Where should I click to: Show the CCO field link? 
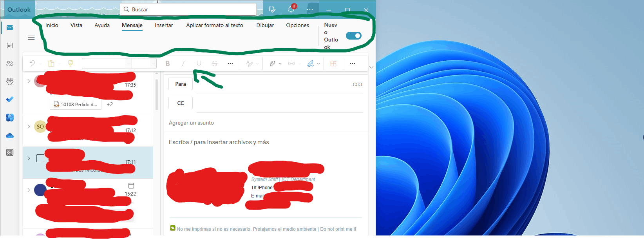(x=357, y=84)
